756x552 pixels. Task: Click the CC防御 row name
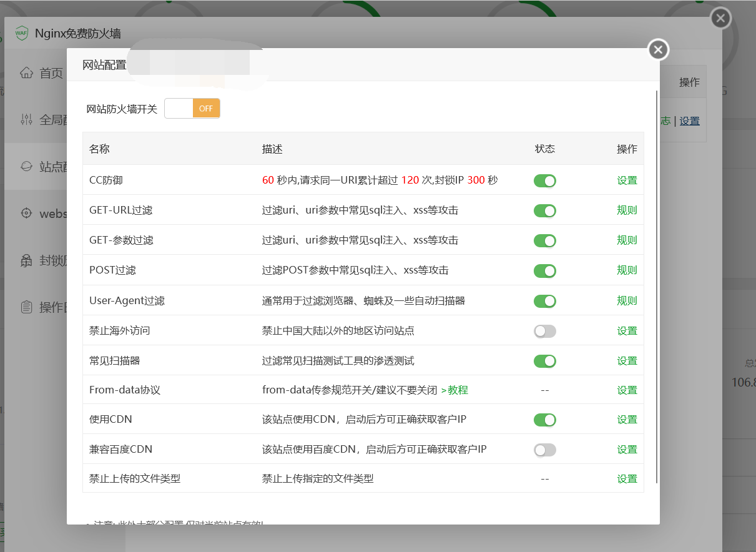pyautogui.click(x=106, y=180)
